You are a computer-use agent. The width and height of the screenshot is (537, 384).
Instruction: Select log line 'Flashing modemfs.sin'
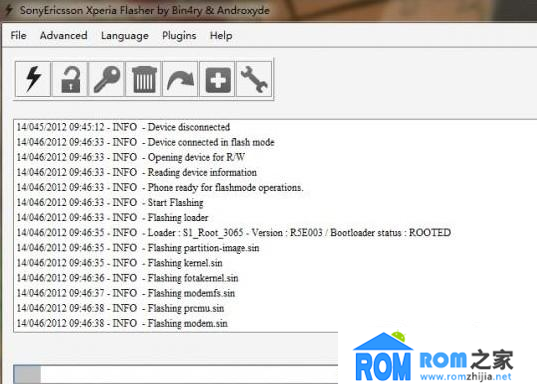tap(126, 293)
